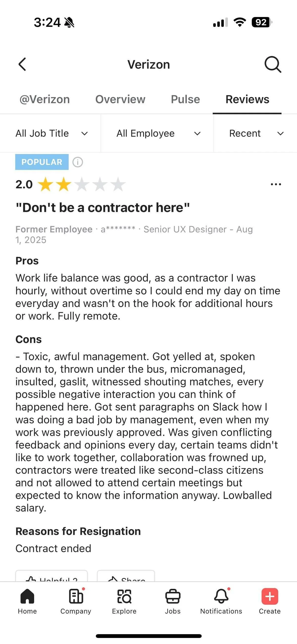Tap the two-star rating display
Screen dimensions: 297x644
[x=81, y=184]
